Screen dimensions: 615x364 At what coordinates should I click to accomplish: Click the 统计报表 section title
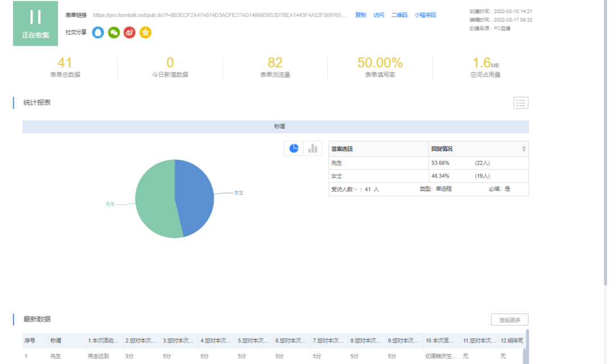[37, 102]
